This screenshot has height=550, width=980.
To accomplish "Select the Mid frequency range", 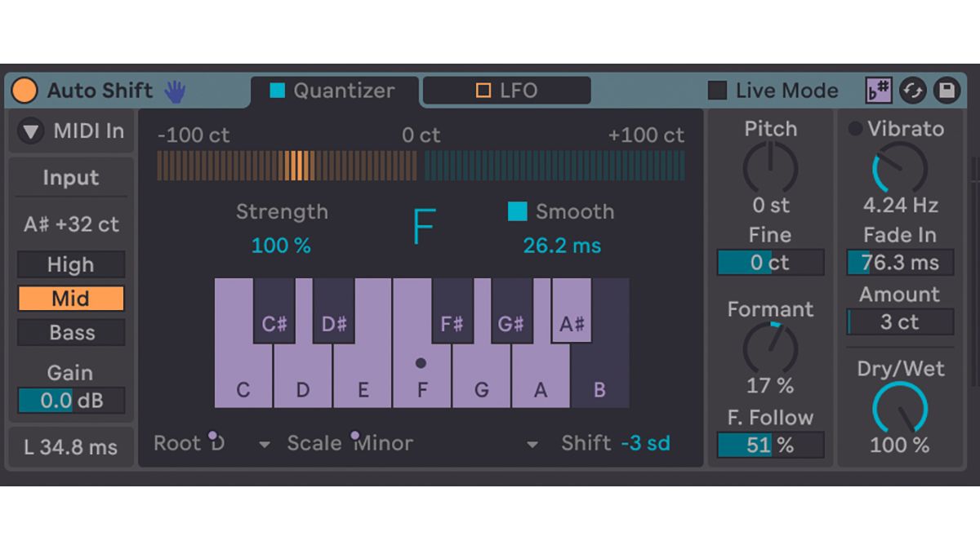I will point(70,299).
